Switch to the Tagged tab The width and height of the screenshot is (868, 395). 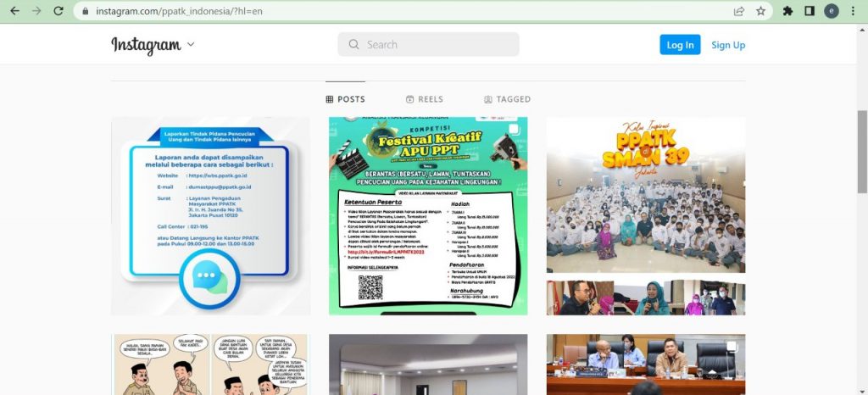coord(507,99)
